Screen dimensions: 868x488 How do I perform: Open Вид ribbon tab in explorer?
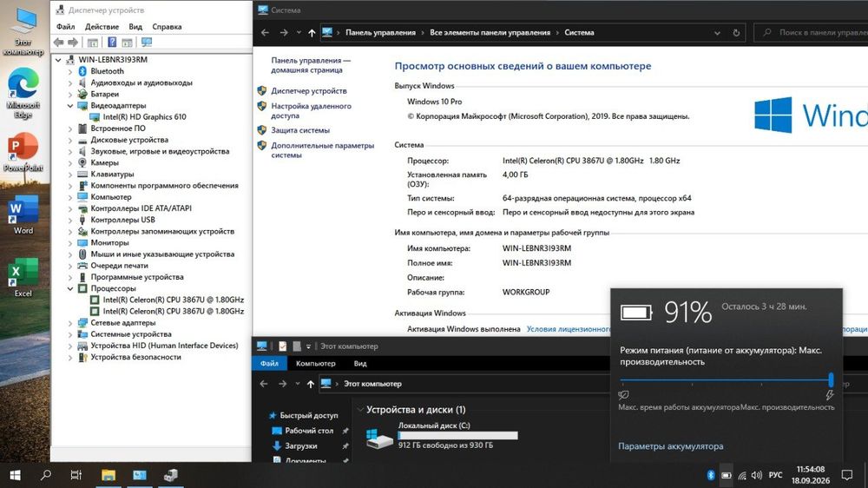pos(360,363)
